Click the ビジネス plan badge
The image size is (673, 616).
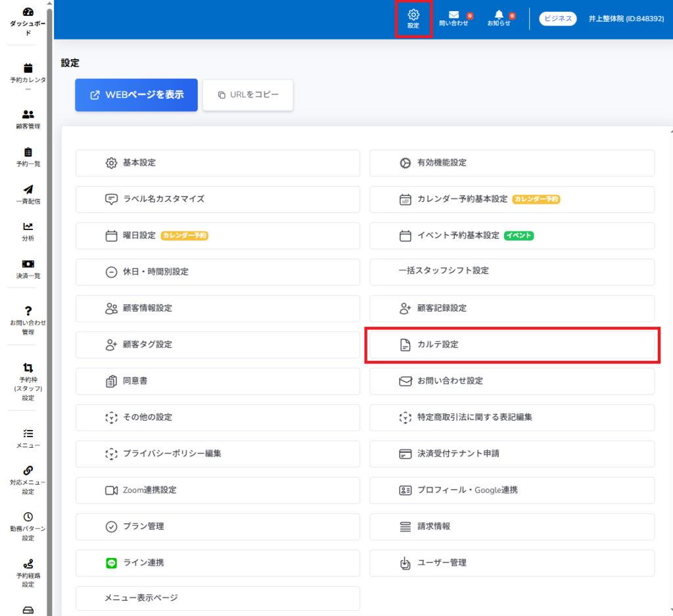click(557, 18)
